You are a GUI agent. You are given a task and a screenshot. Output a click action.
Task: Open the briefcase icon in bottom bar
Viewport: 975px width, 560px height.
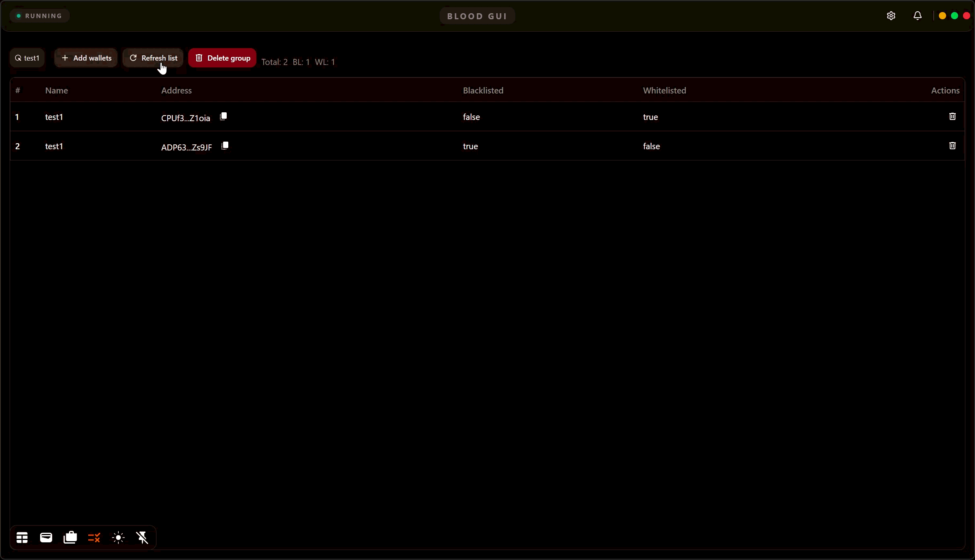70,538
